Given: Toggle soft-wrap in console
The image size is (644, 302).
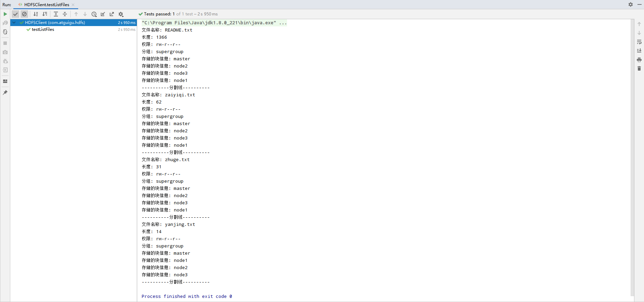Looking at the screenshot, I should pyautogui.click(x=639, y=42).
